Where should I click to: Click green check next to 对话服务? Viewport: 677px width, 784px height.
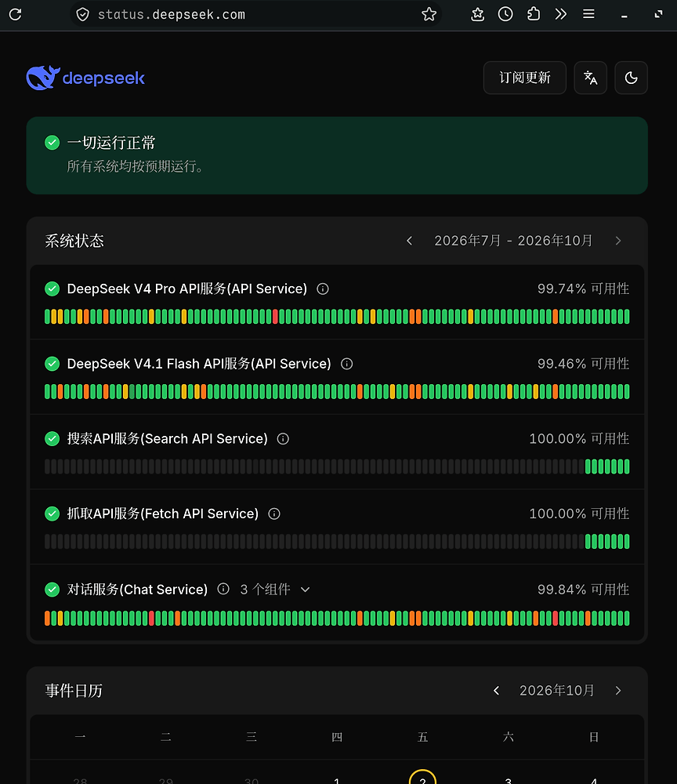pos(52,590)
